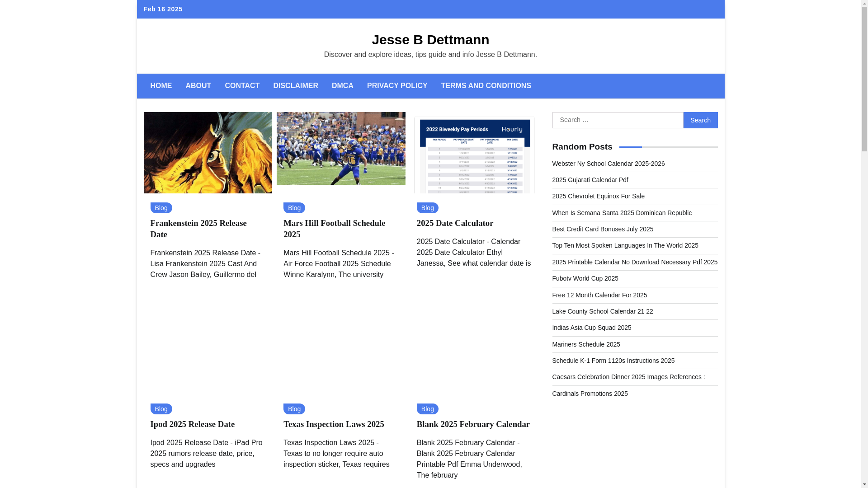Click Blog tag above Texas Inspection Laws 2025
Image resolution: width=868 pixels, height=488 pixels.
point(294,409)
